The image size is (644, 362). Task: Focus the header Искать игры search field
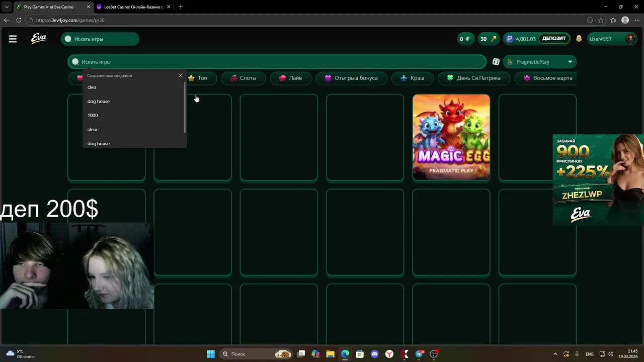coord(100,39)
